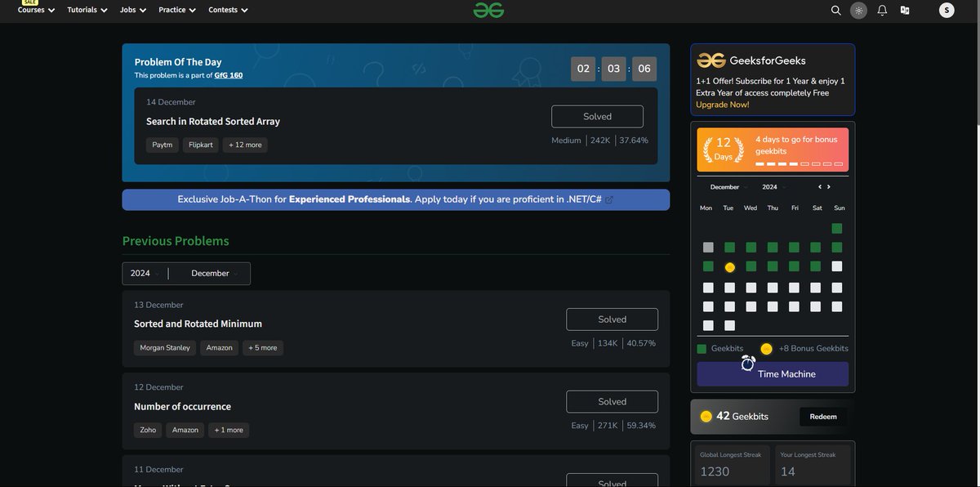Select the white Sunday 15 December calendar cell
The image size is (980, 487).
(837, 266)
